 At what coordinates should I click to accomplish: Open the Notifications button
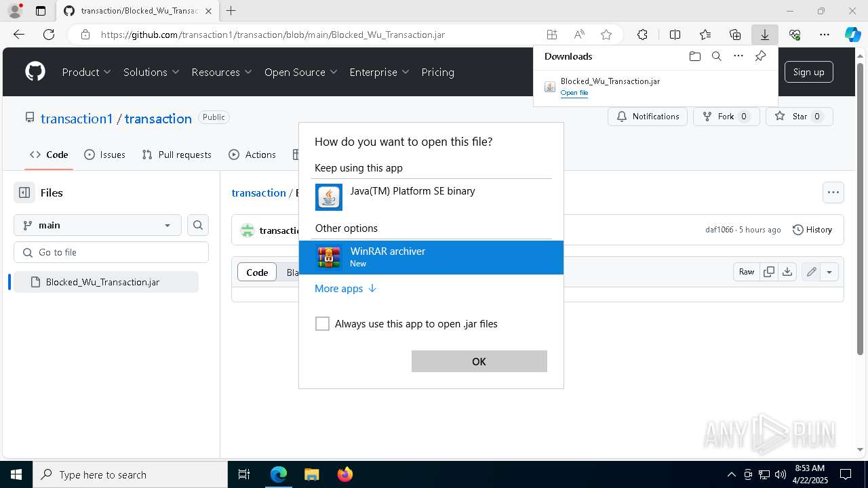coord(648,117)
